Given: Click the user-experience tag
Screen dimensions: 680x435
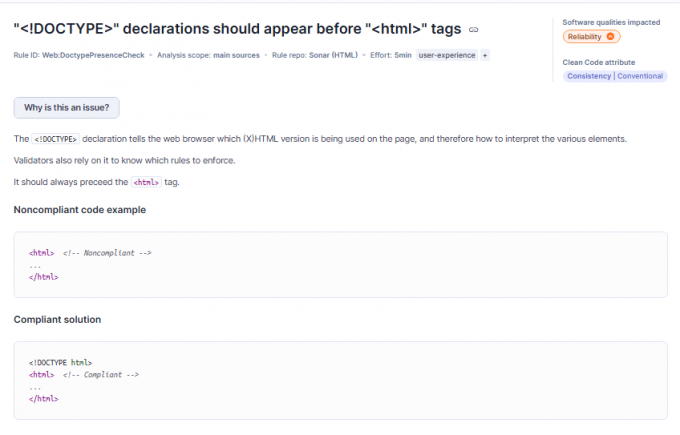Looking at the screenshot, I should point(446,55).
